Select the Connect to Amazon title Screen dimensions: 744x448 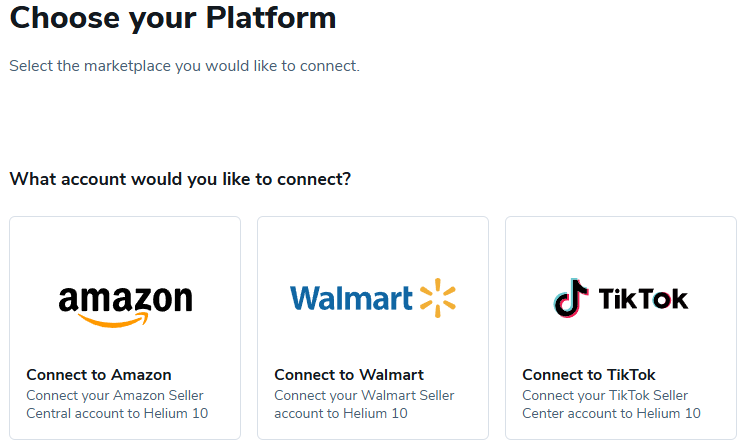[99, 375]
